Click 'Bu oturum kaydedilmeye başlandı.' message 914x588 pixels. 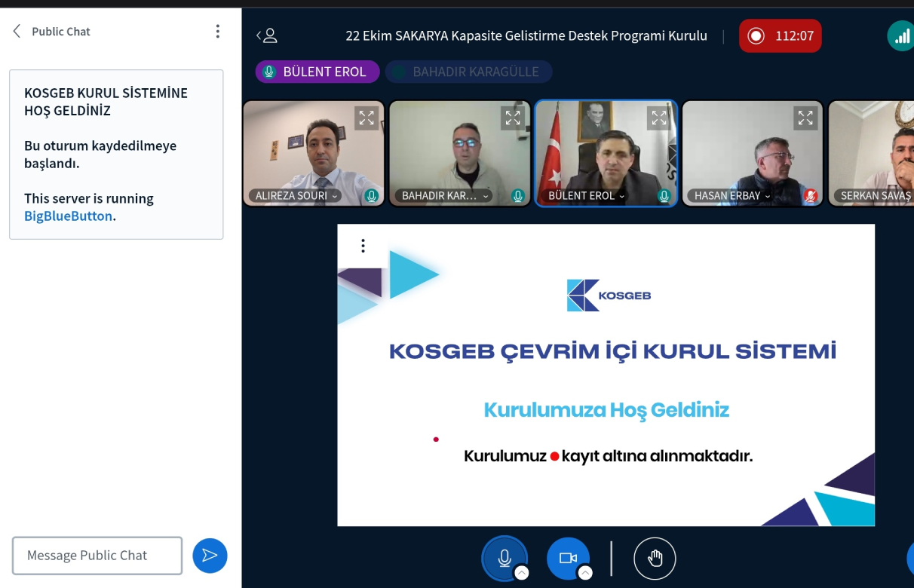coord(100,155)
